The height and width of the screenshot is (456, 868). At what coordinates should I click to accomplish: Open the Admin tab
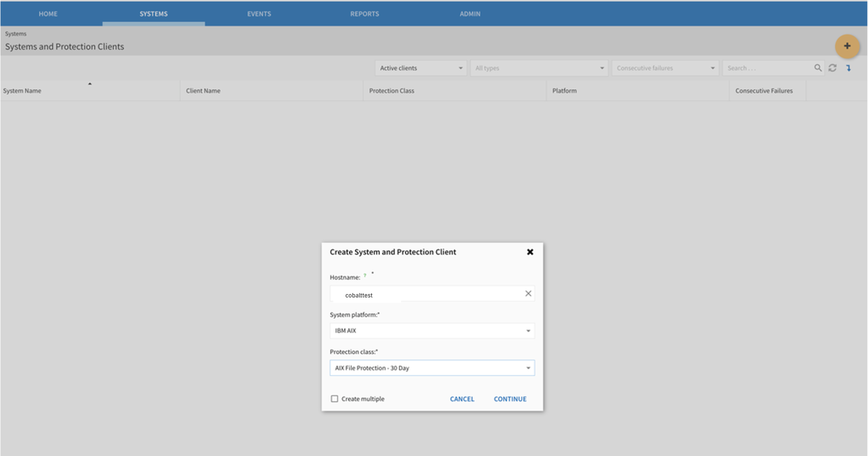click(x=470, y=14)
